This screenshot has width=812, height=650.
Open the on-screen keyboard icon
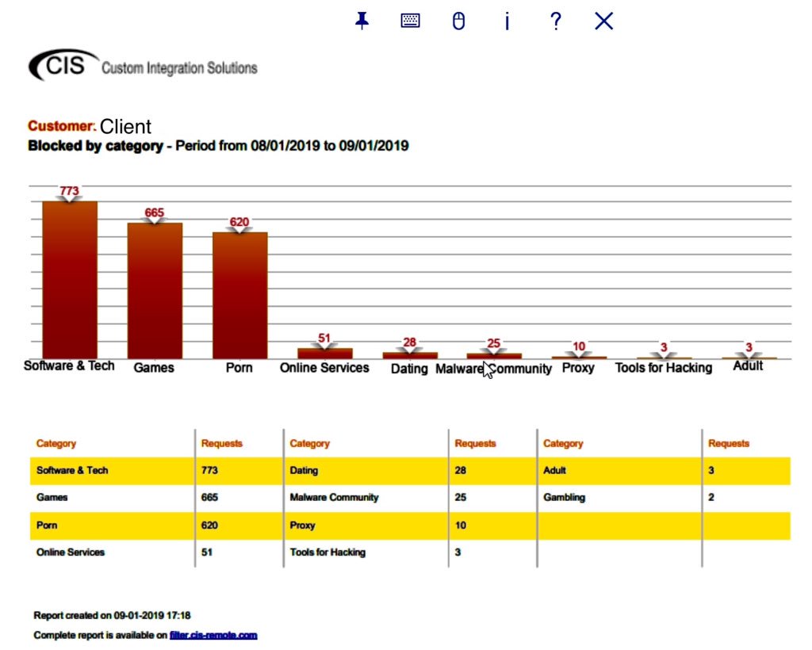(x=410, y=21)
